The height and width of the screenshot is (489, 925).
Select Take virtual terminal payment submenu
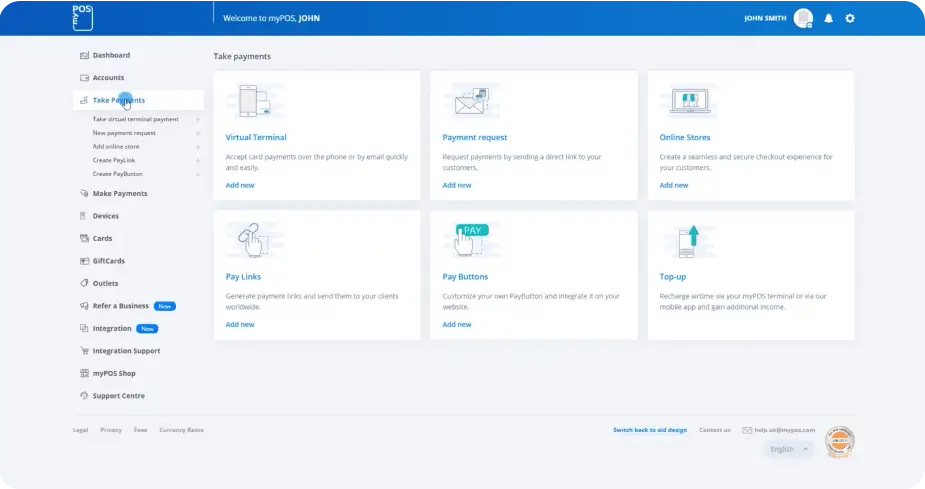(135, 119)
